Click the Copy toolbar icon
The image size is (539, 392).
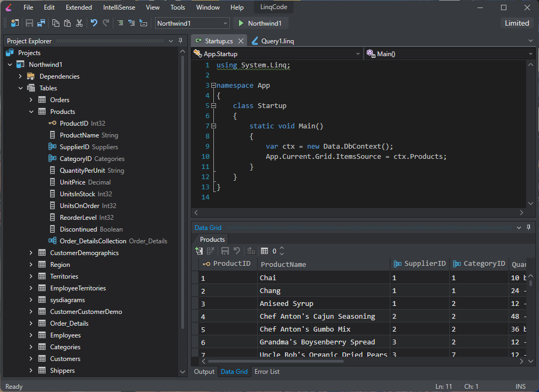coord(56,23)
